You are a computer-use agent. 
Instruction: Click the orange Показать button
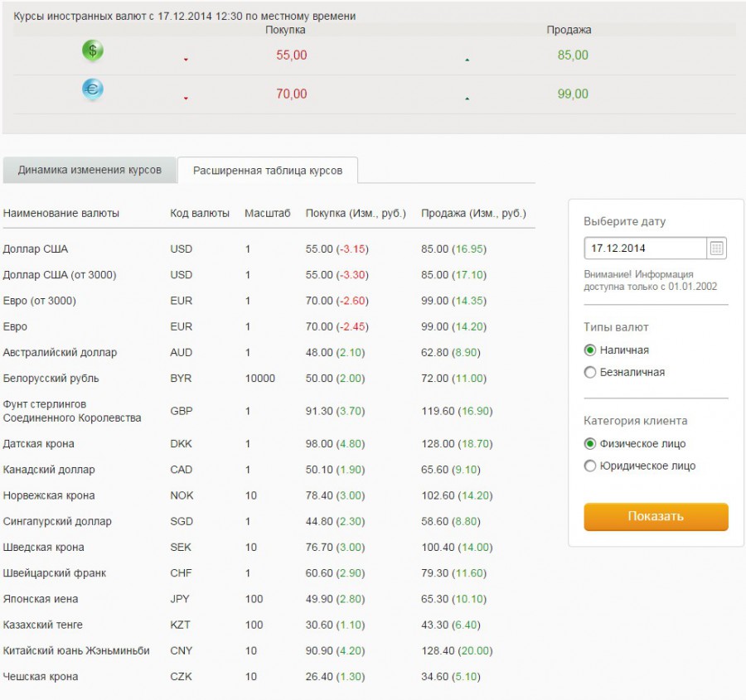pos(656,516)
